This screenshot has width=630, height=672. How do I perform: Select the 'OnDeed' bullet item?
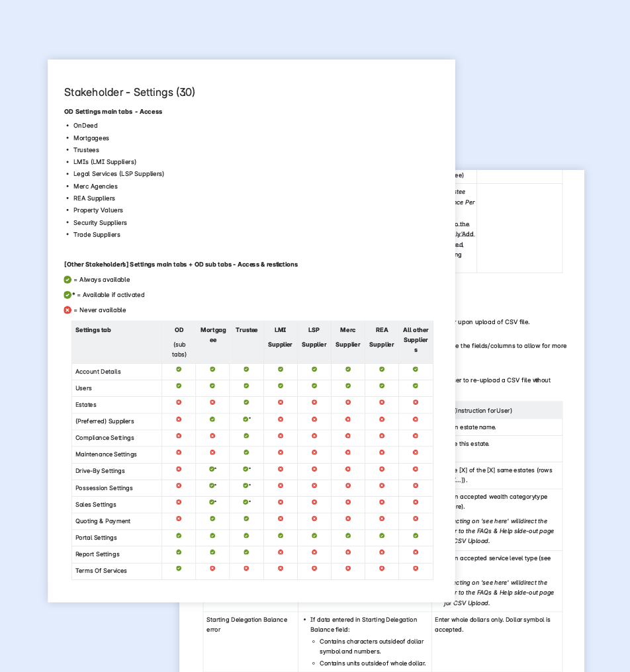coord(85,126)
